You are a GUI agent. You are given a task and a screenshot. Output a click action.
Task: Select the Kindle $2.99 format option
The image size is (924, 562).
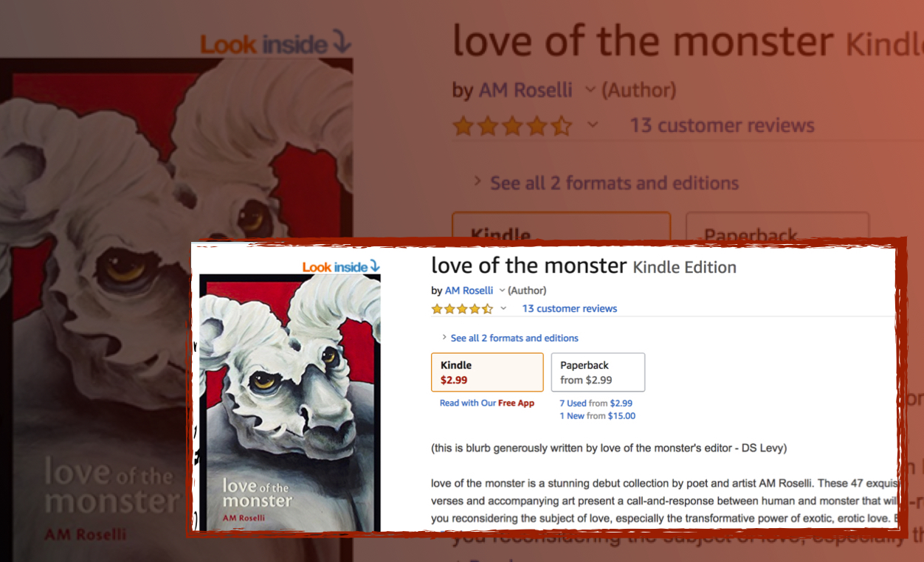point(487,372)
